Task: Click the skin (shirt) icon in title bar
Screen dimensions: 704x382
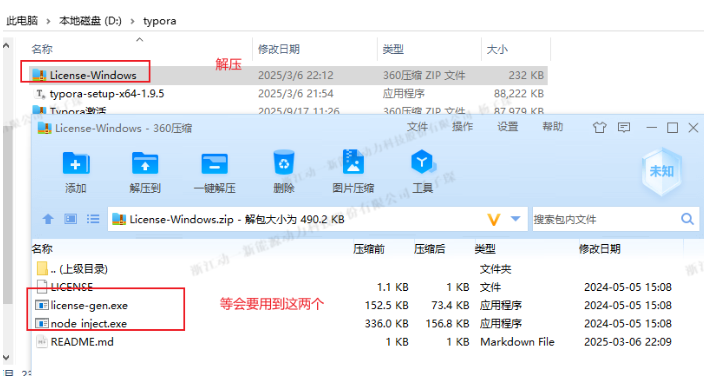Action: [x=599, y=128]
